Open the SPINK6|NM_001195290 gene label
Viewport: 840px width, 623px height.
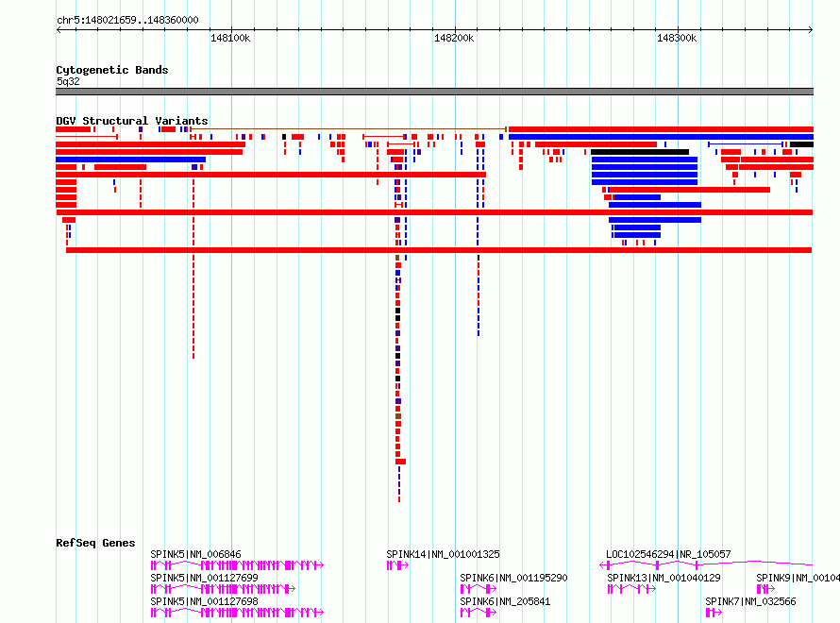tap(513, 578)
